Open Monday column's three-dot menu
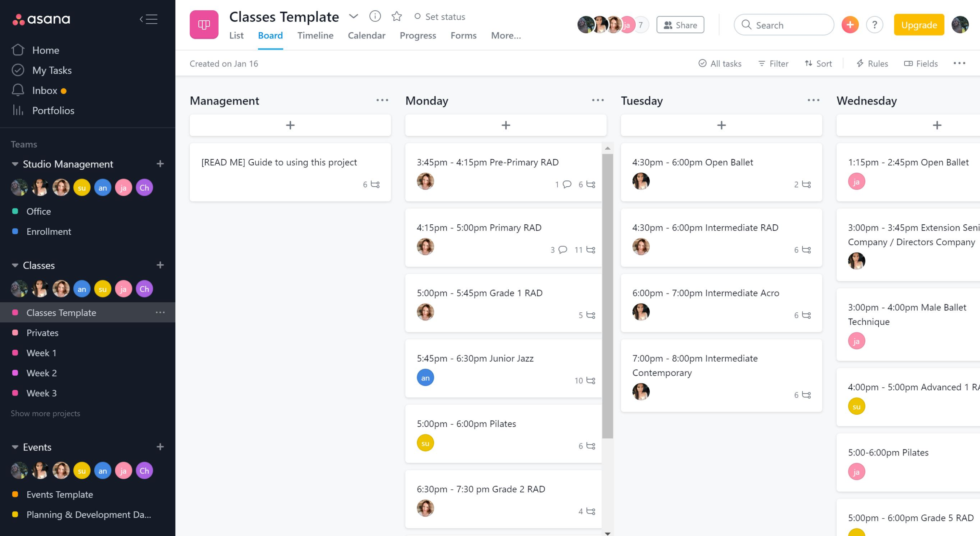 pyautogui.click(x=598, y=100)
